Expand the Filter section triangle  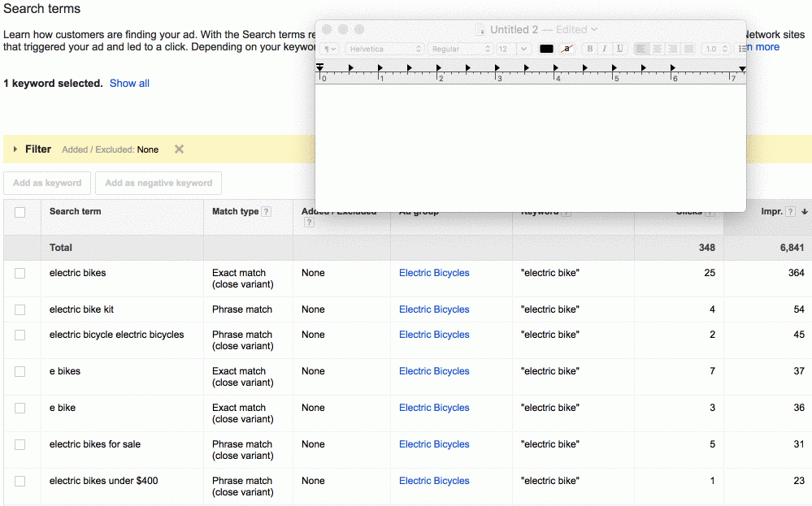[15, 149]
